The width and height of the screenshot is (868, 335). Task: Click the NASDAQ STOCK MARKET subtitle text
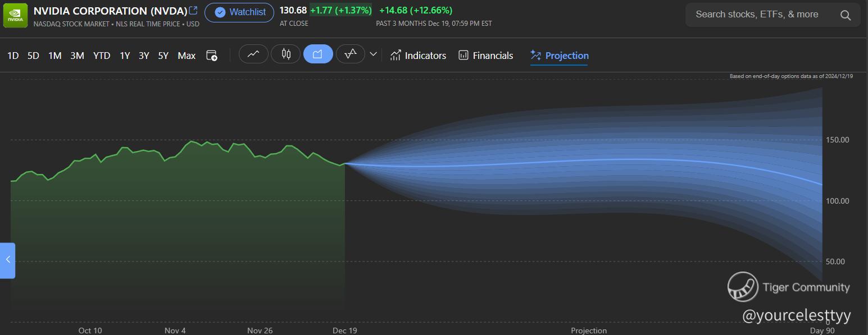pos(71,24)
